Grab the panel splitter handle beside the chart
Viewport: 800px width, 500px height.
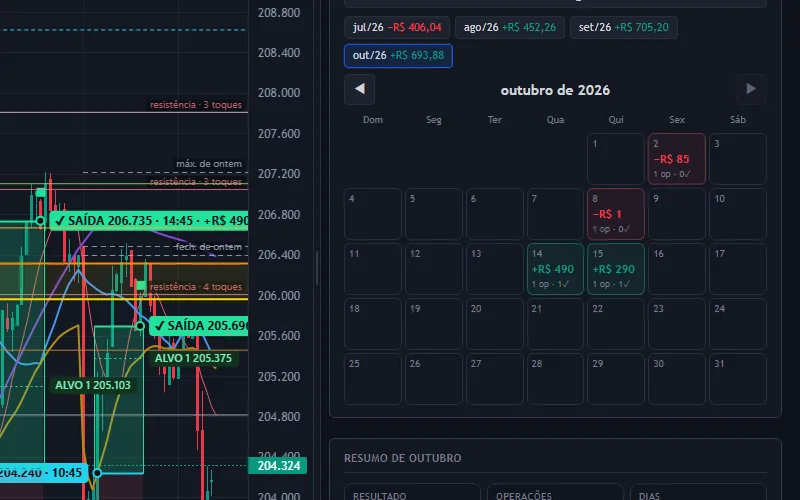[x=317, y=268]
